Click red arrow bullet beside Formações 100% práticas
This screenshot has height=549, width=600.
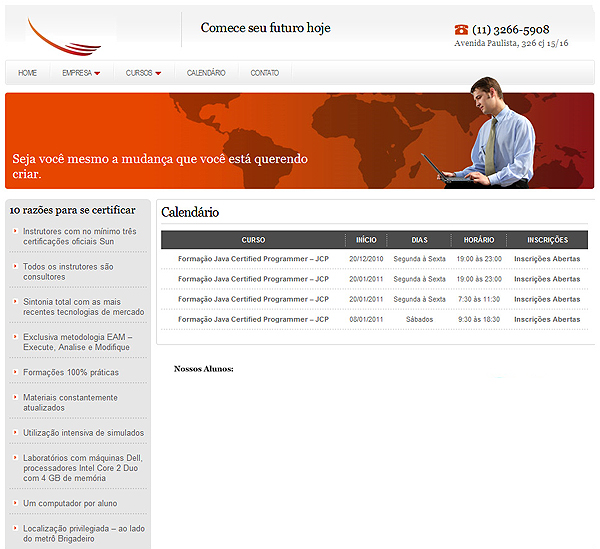coord(15,371)
